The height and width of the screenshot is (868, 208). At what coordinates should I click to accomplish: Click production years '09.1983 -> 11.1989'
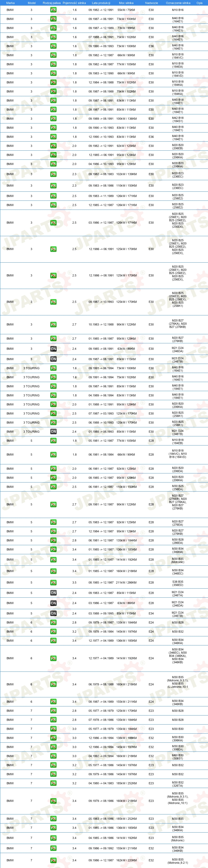[101, 196]
